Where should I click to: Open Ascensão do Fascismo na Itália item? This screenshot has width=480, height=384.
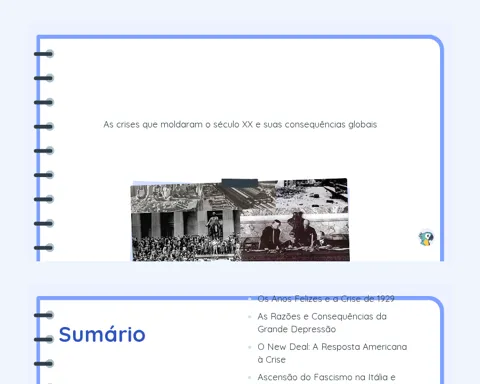coord(326,378)
